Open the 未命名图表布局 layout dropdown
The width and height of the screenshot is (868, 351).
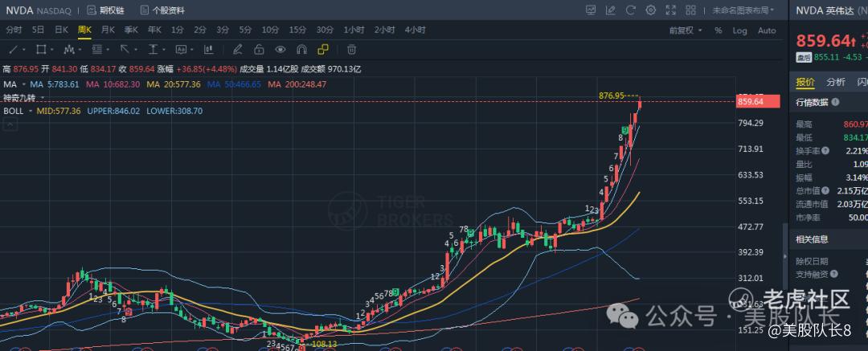pos(743,10)
